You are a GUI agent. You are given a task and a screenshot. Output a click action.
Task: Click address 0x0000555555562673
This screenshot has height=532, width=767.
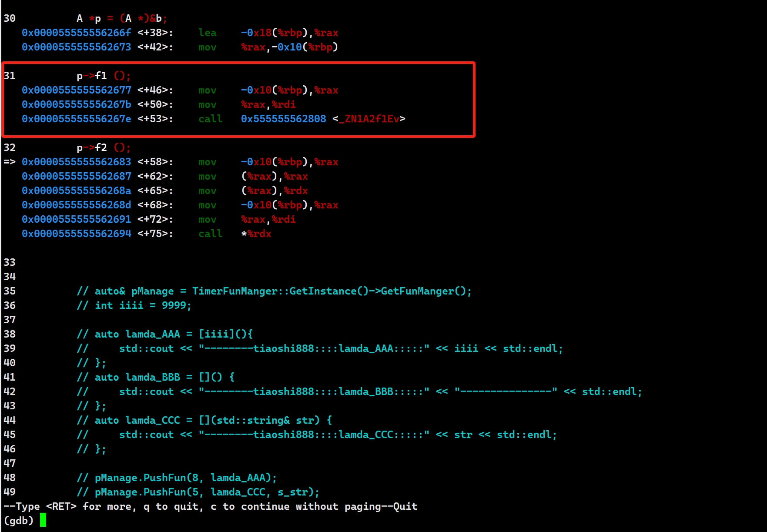[76, 47]
